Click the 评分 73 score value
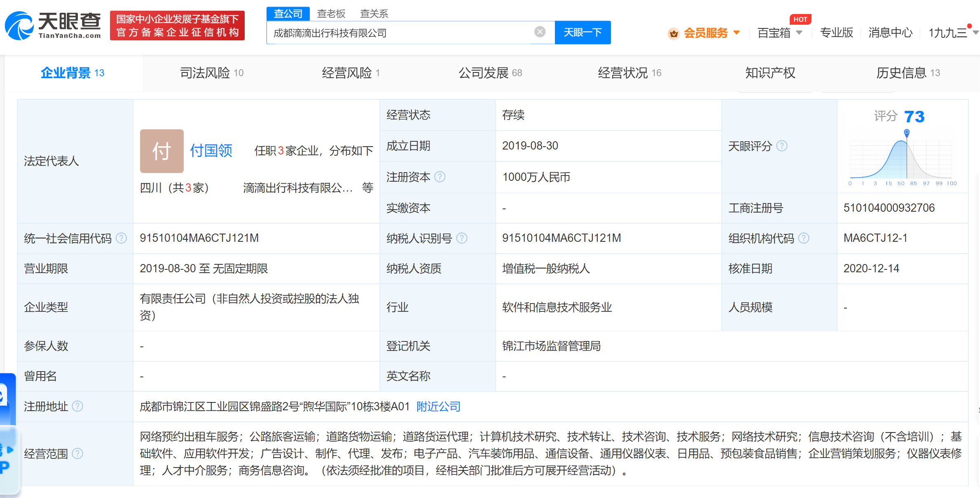 pos(915,117)
